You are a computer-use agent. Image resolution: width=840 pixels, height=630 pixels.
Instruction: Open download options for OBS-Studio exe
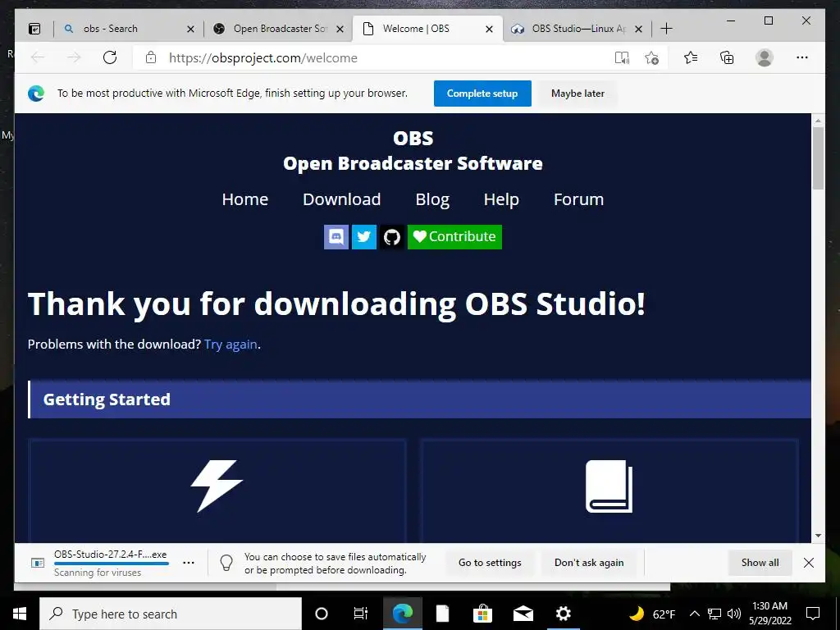[x=189, y=563]
